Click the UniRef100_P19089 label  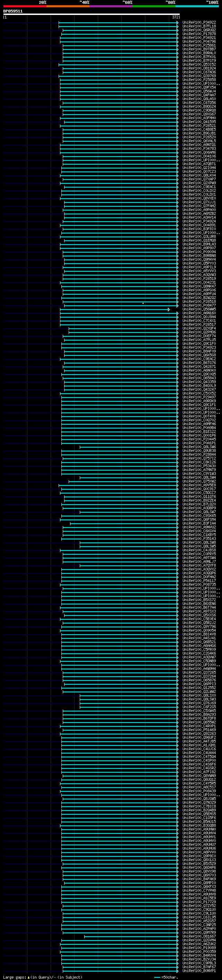click(199, 948)
